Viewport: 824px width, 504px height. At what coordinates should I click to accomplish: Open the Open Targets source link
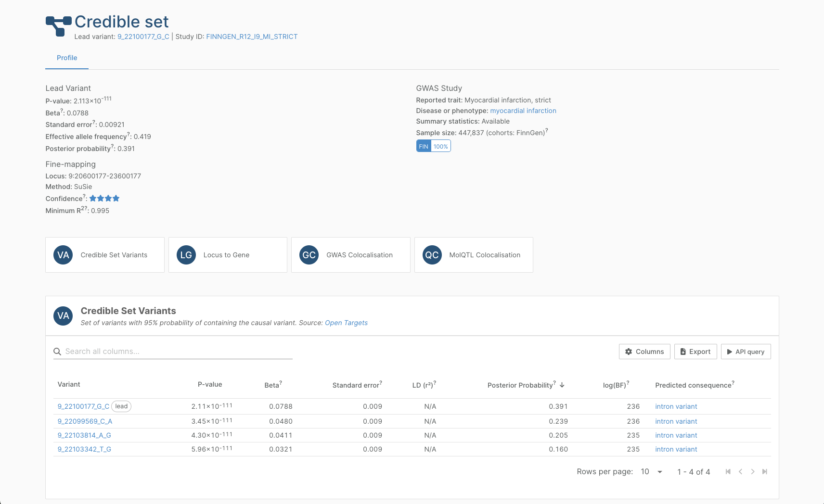346,323
